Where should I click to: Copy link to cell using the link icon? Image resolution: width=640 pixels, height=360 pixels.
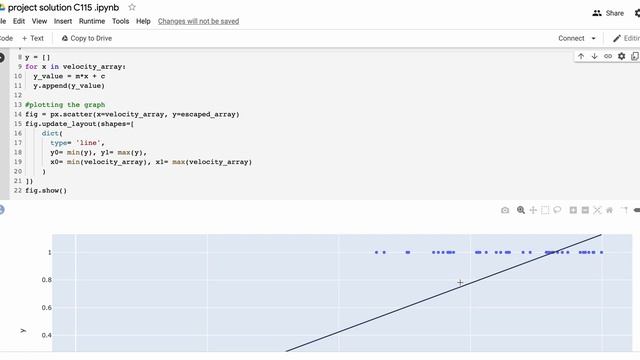608,56
